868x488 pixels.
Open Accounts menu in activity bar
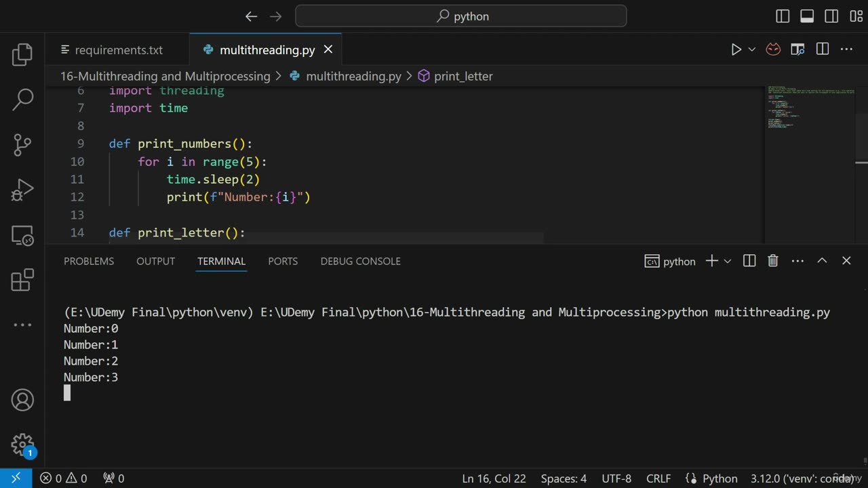point(22,400)
